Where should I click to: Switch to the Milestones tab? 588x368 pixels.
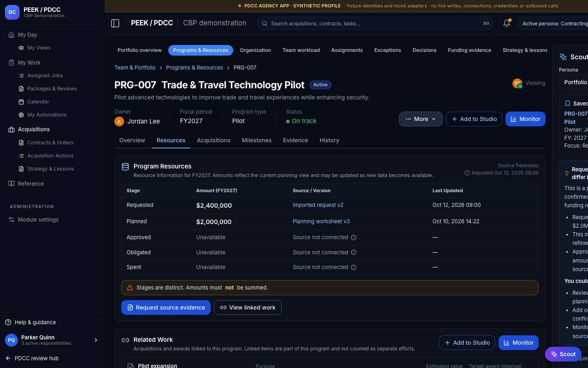pyautogui.click(x=256, y=140)
